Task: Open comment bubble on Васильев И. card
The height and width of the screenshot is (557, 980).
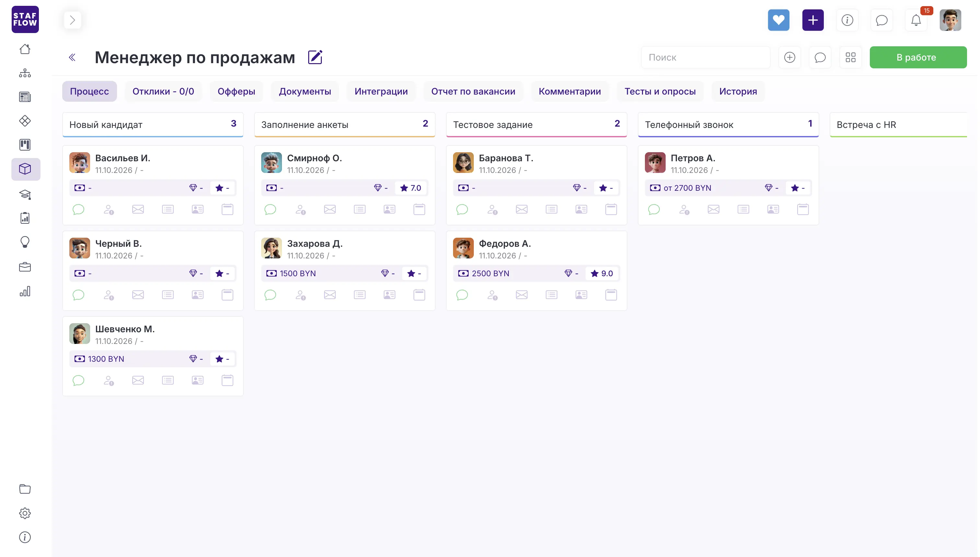Action: tap(78, 209)
